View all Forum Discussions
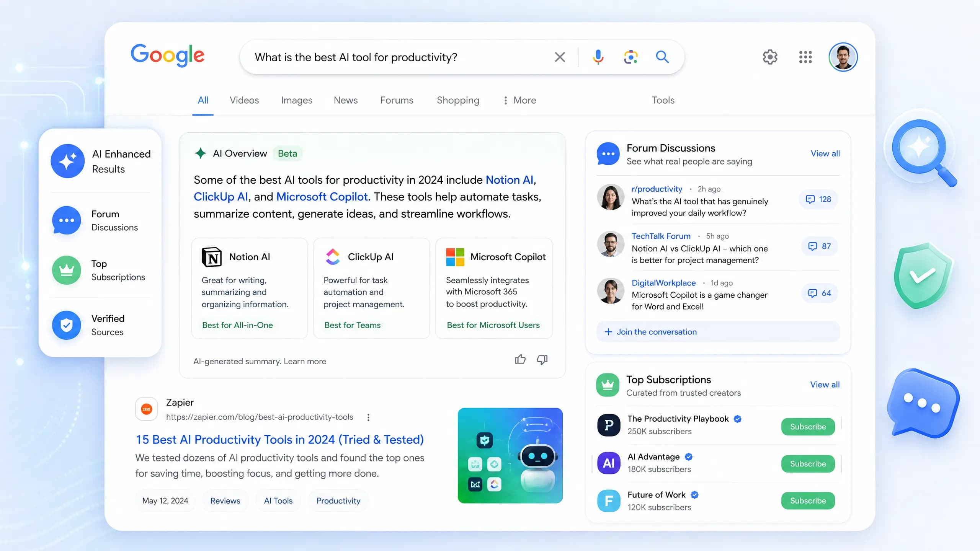 [825, 153]
